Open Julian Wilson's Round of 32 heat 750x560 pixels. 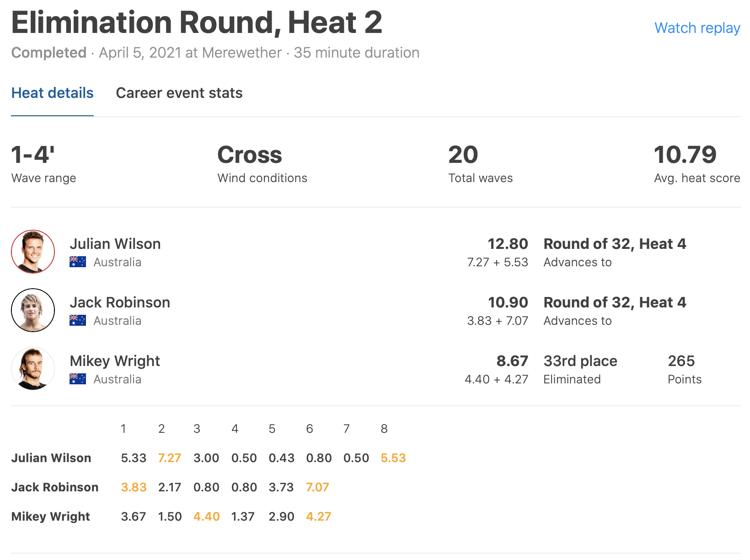615,244
